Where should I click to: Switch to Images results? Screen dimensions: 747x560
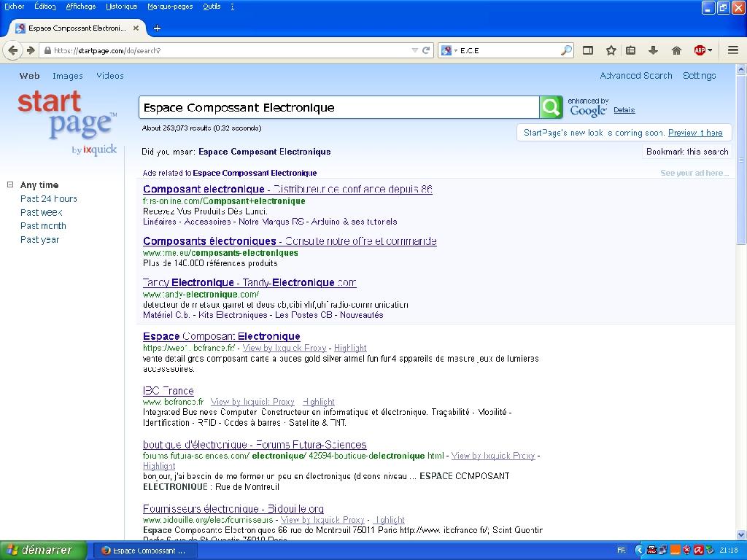(x=68, y=76)
